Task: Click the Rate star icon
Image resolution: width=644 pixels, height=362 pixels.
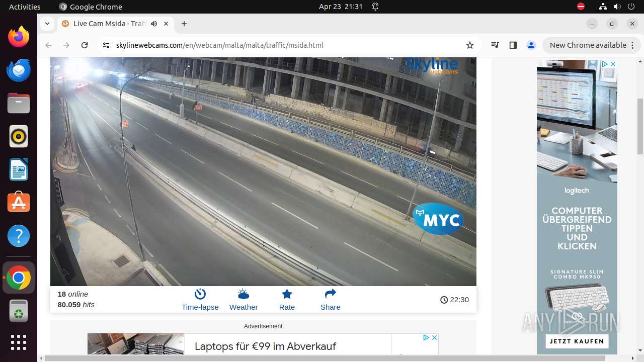Action: click(x=287, y=294)
